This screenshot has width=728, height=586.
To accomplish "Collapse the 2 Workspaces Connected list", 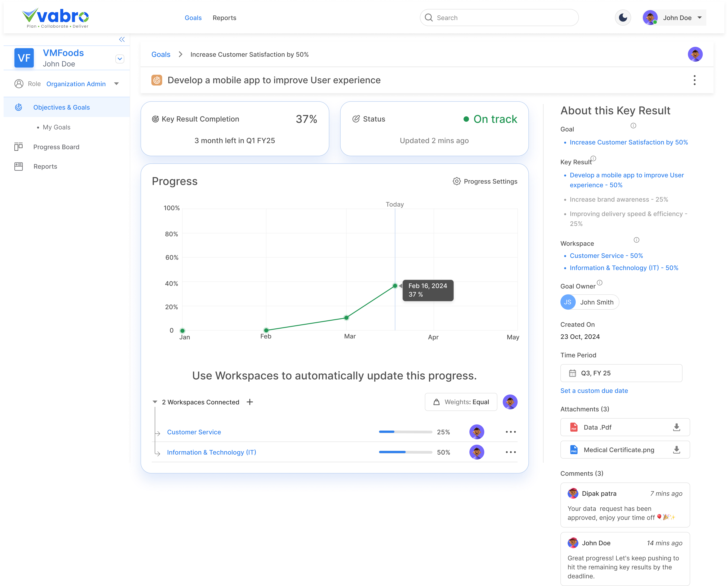I will (155, 402).
